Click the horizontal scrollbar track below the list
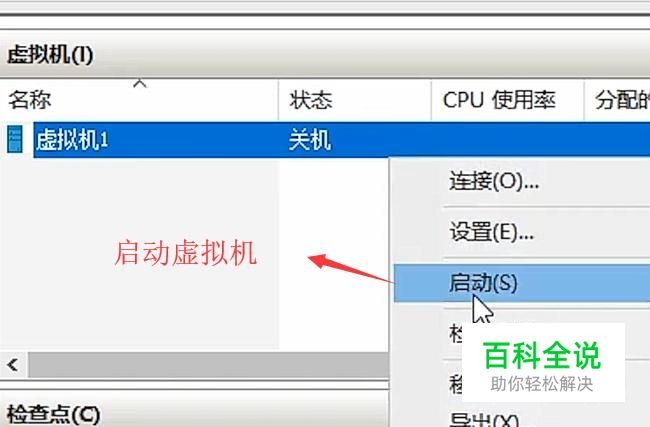This screenshot has width=650, height=427. click(x=209, y=365)
